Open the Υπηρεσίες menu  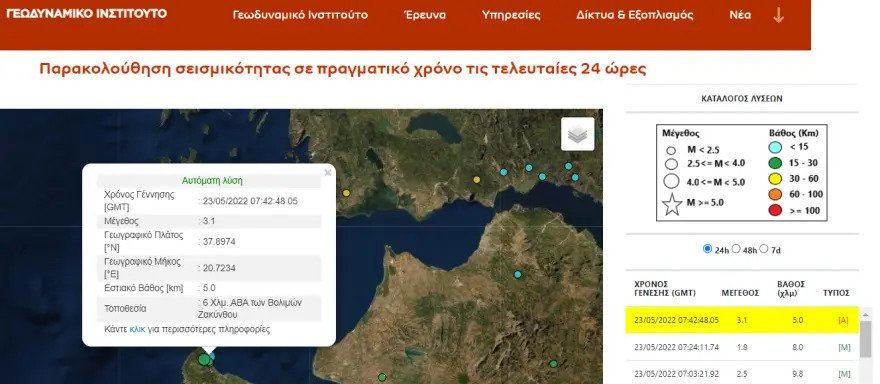[511, 15]
